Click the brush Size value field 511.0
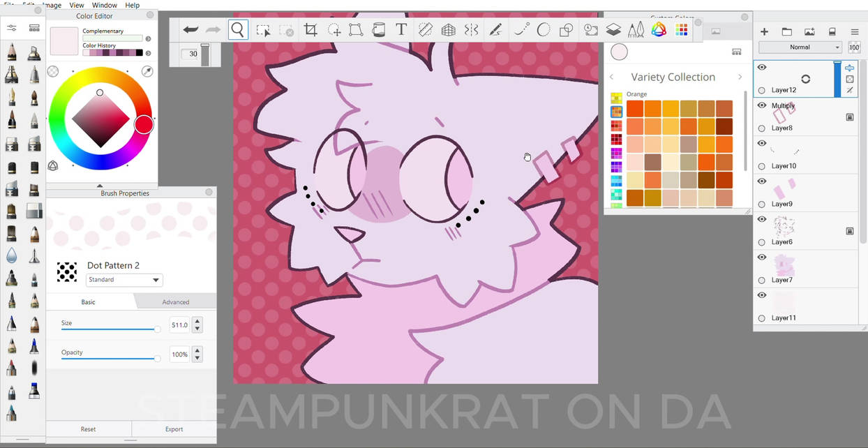Image resolution: width=868 pixels, height=448 pixels. point(179,325)
